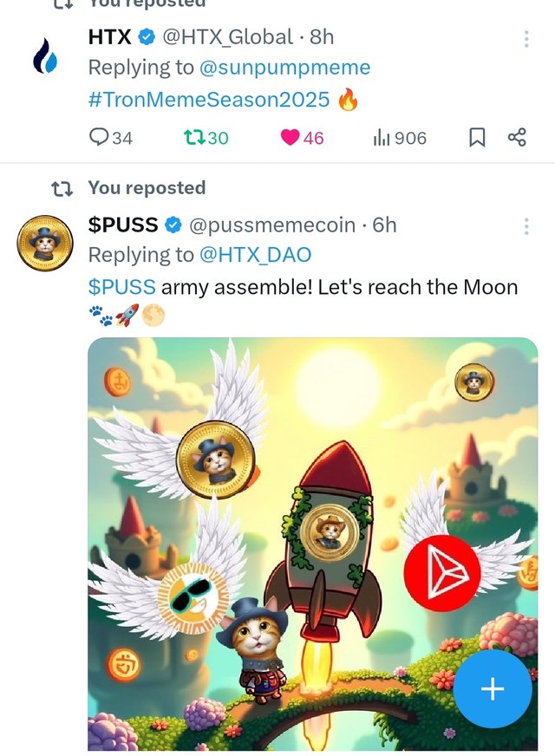Unlike the HTX post with heart icon
The width and height of the screenshot is (555, 756).
[303, 138]
